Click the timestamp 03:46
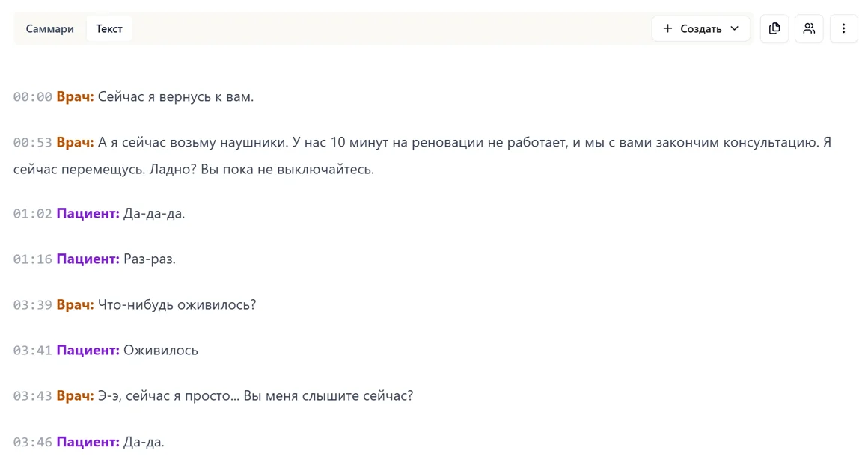868x465 pixels. pos(31,441)
